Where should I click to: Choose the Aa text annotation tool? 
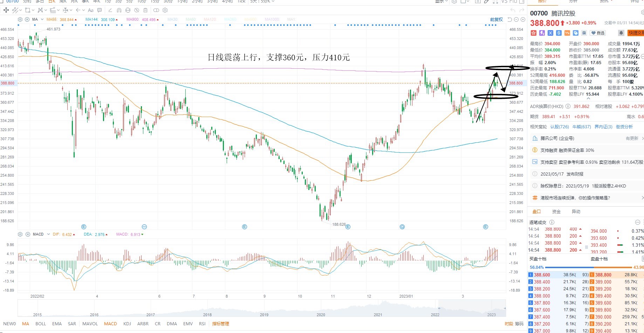click(x=90, y=10)
